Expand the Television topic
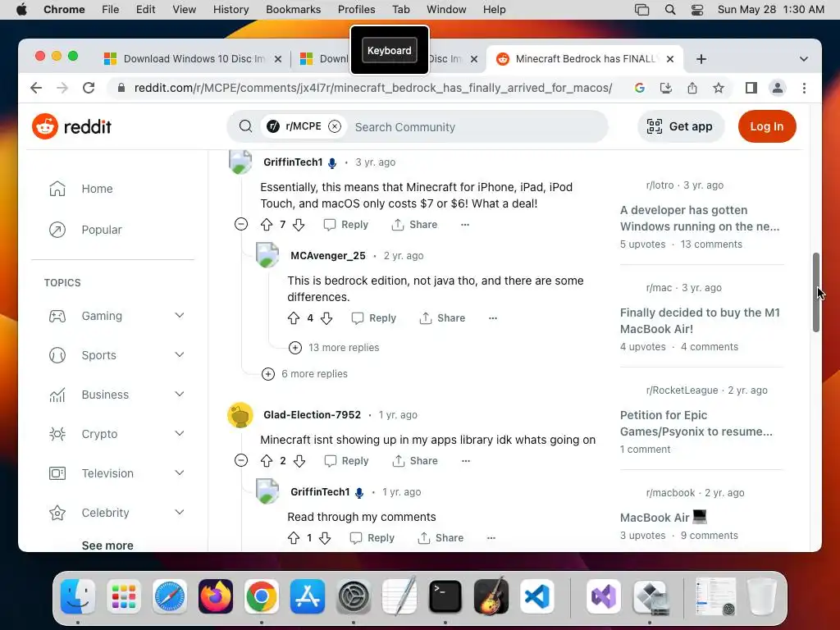This screenshot has height=630, width=840. click(180, 473)
